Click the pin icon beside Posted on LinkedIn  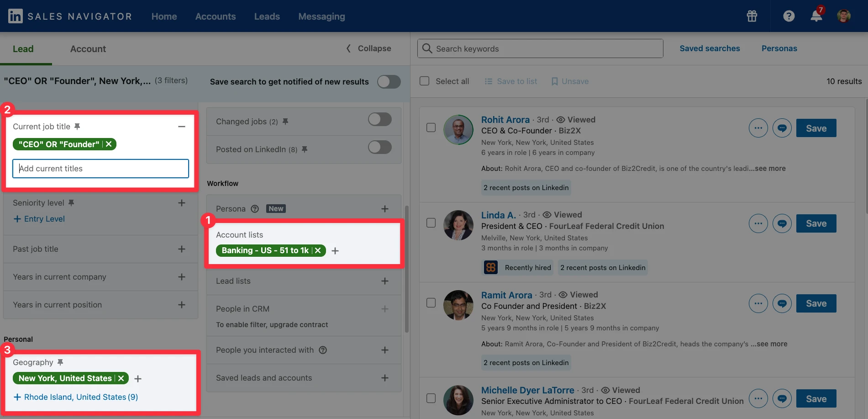pos(305,149)
